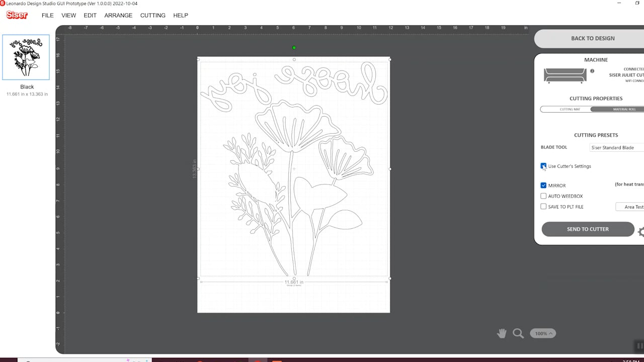Image resolution: width=644 pixels, height=362 pixels.
Task: Open the ARRANGE menu
Action: pyautogui.click(x=118, y=16)
